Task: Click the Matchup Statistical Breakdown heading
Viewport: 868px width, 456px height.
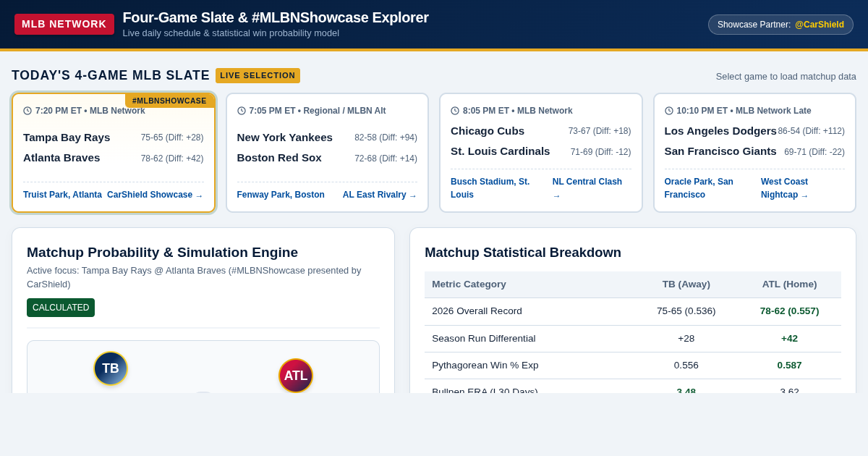Action: point(523,253)
